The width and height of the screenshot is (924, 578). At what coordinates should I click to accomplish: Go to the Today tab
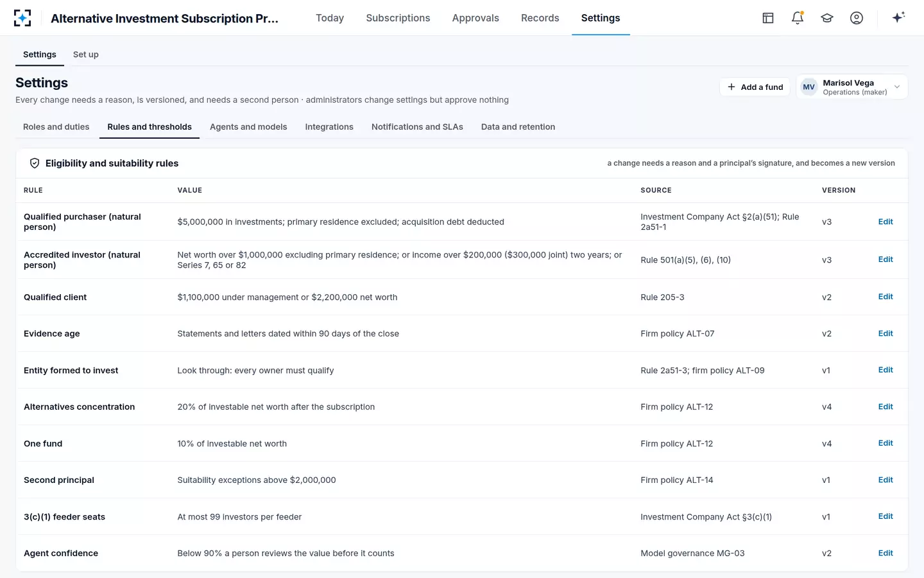pyautogui.click(x=330, y=18)
